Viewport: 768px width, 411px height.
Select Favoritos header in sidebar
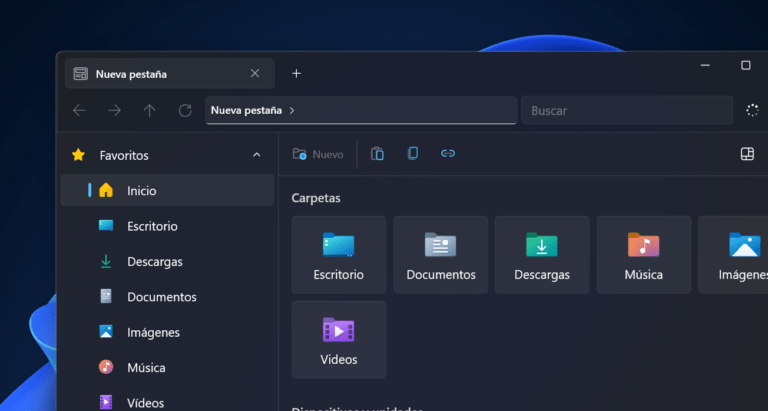coord(167,155)
